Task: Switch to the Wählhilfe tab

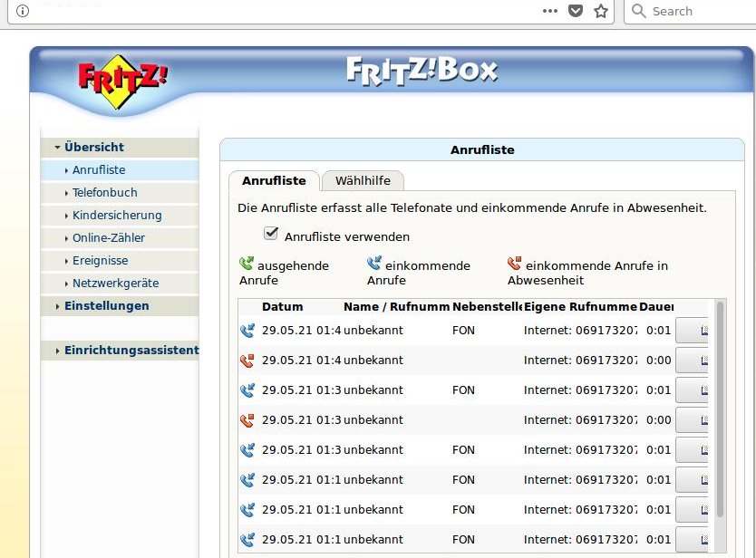Action: click(x=363, y=180)
